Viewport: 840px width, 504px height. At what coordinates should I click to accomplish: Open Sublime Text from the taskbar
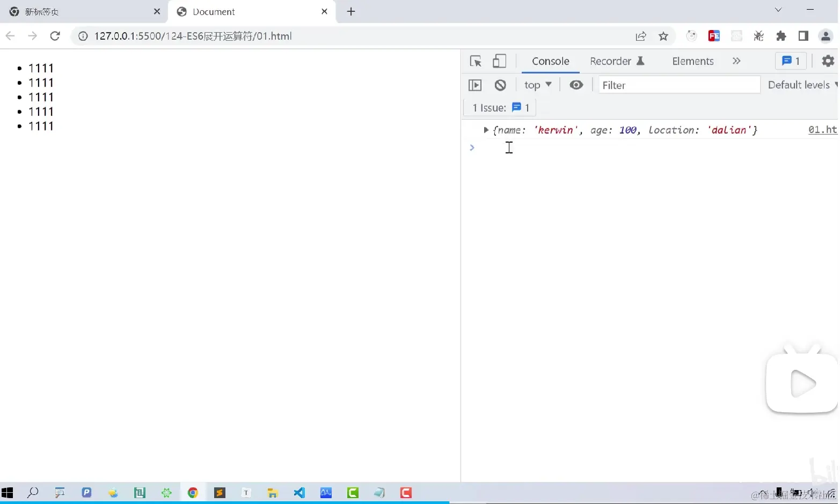(220, 493)
